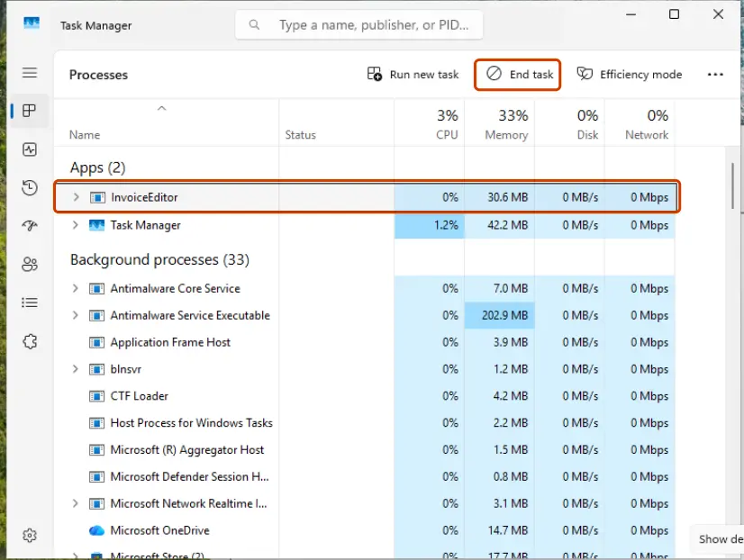Expand the blnsvr process group

[75, 368]
